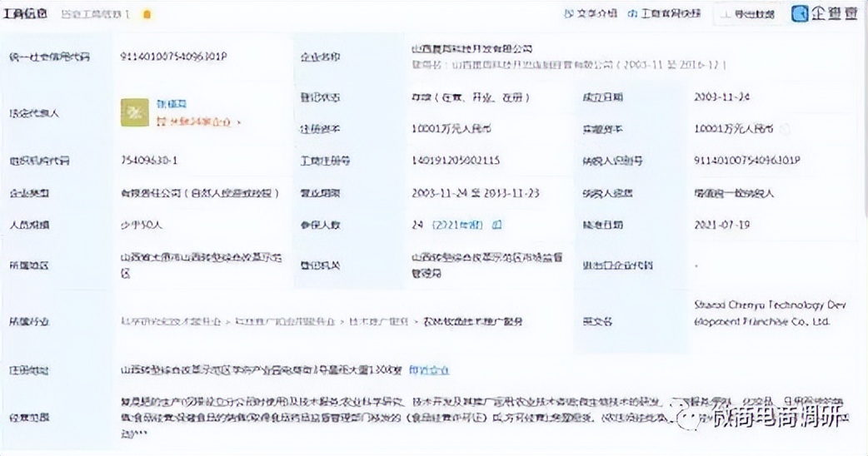Viewport: 868px width, 456px height.
Task: Click the 技术推广服务 industry breadcrumb
Action: pyautogui.click(x=379, y=321)
